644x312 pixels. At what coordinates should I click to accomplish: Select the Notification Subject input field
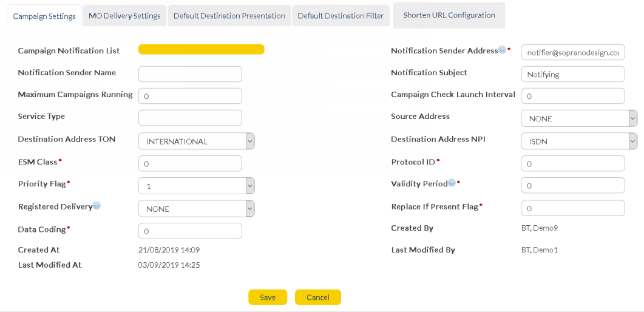point(572,74)
